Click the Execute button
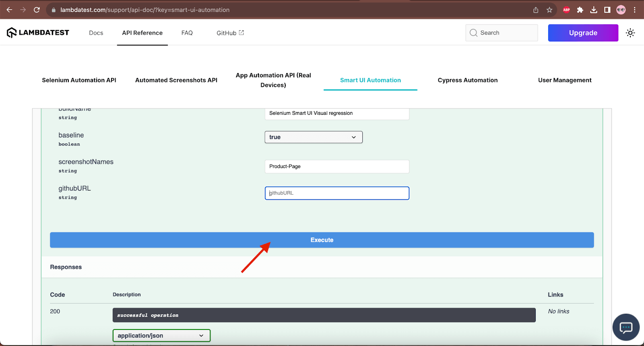This screenshot has width=644, height=346. click(322, 240)
